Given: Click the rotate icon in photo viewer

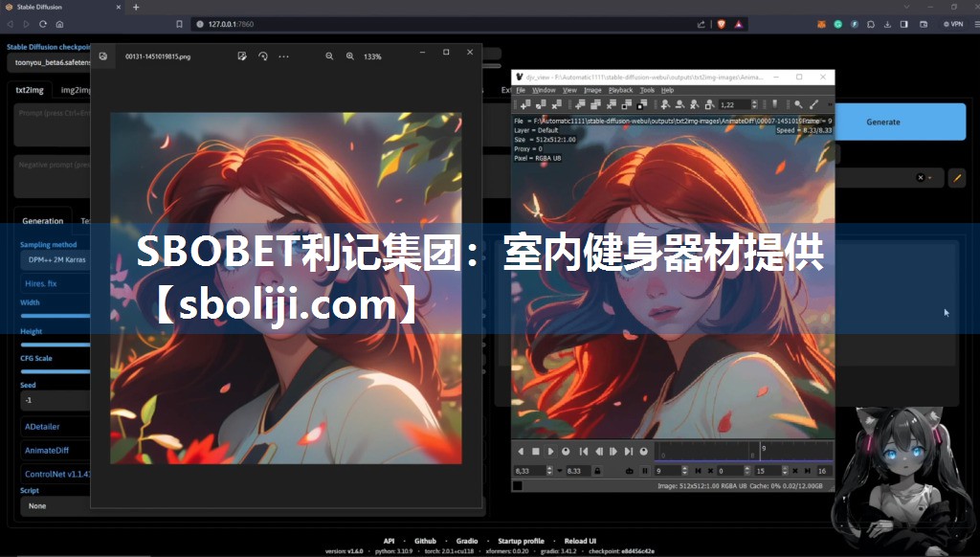Looking at the screenshot, I should click(263, 56).
